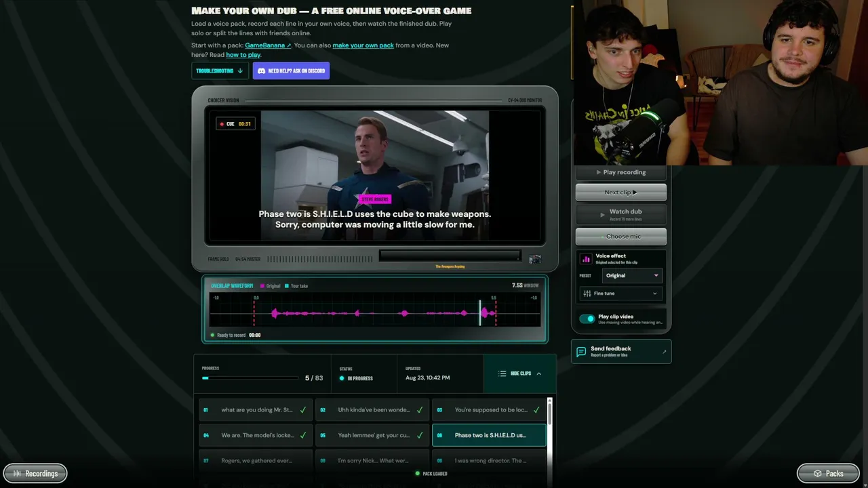
Task: Select clip 04 We are. The model's locke...
Action: point(256,435)
